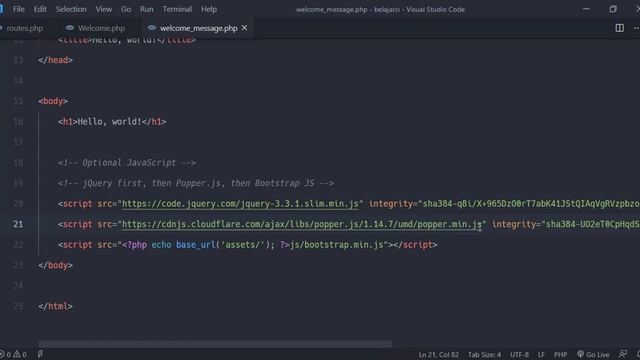The height and width of the screenshot is (360, 640).
Task: Close the welcome_message.php tab
Action: tap(244, 28)
